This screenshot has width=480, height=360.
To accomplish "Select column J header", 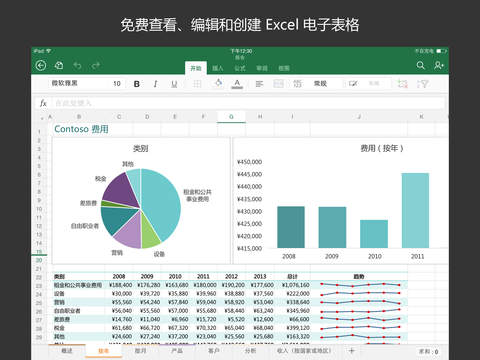I will pyautogui.click(x=359, y=117).
